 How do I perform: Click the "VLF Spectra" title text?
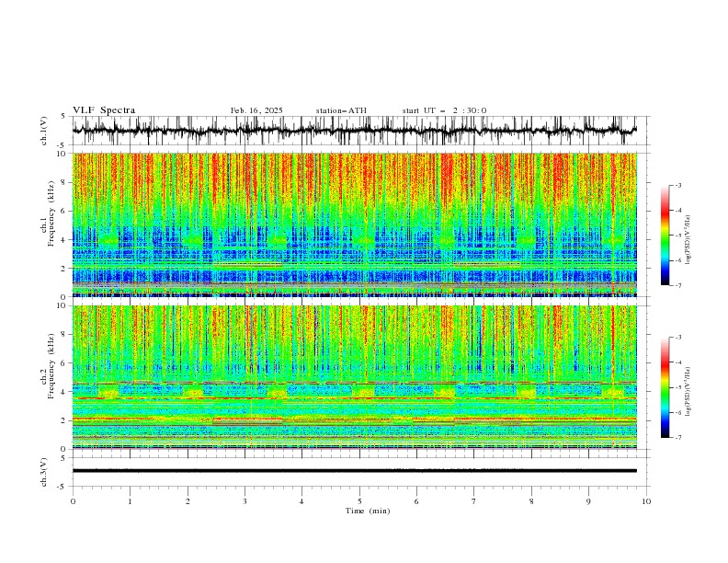click(x=104, y=110)
